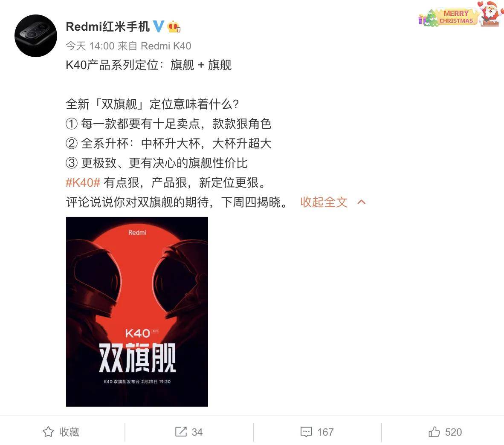Screen dimensions: 504x445
Task: Click the repost count 34
Action: (x=197, y=432)
